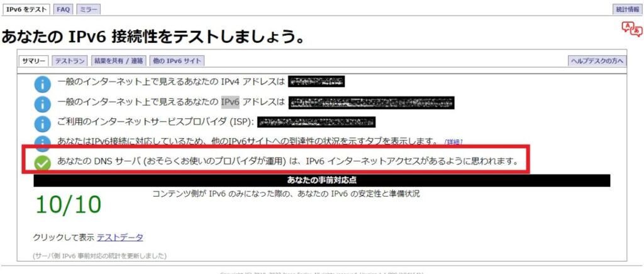Select the IPv6 をテスト tab
This screenshot has width=644, height=274.
click(x=26, y=9)
